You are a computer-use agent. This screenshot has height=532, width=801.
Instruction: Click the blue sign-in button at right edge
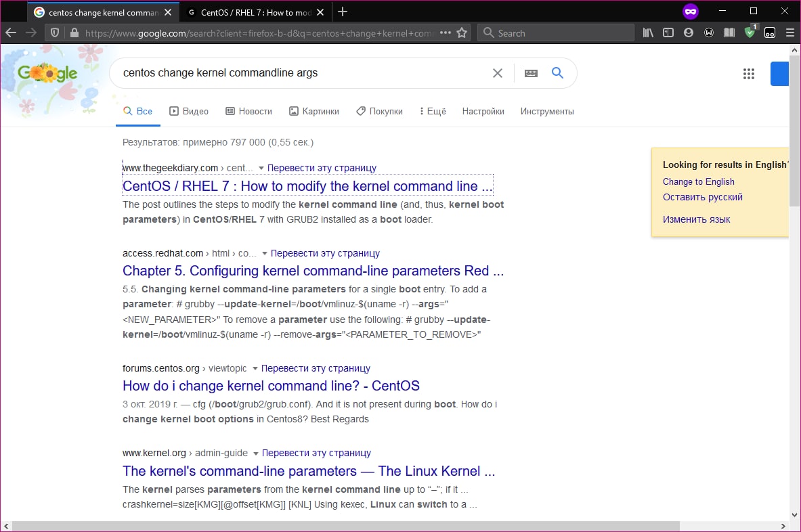[779, 74]
